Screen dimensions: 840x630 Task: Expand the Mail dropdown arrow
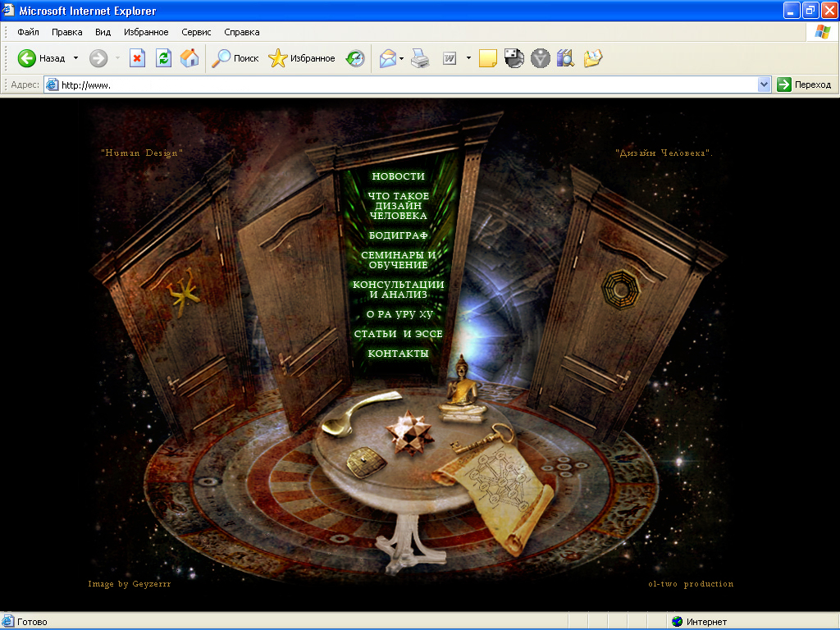coord(401,58)
